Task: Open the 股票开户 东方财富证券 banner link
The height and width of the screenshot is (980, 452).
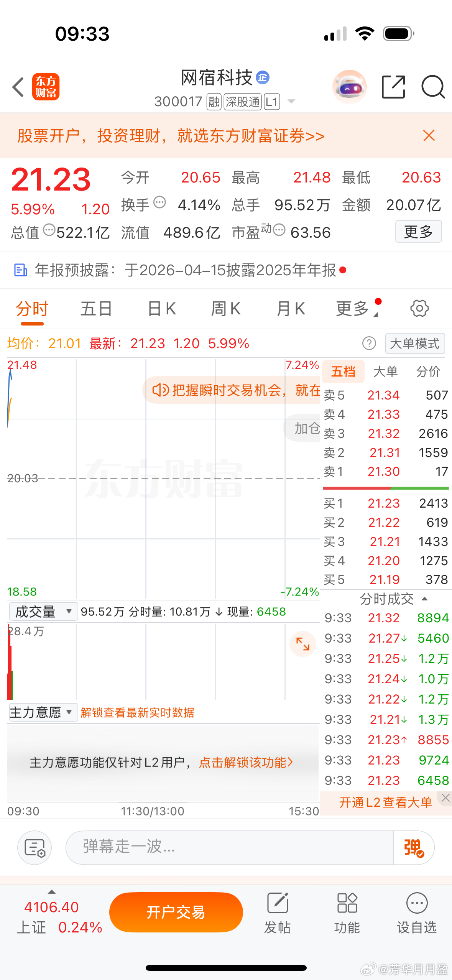Action: click(x=171, y=136)
